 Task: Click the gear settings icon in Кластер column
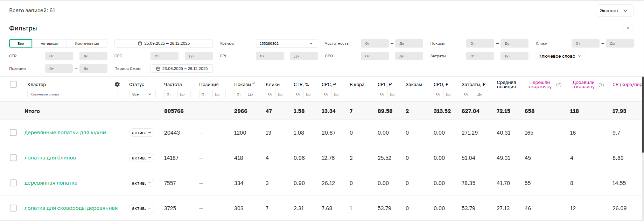tap(117, 84)
